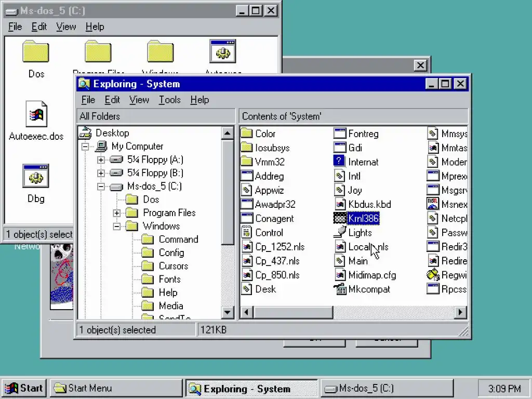Select the Iosubsys folder icon
Screen dimensions: 532x399
pos(247,148)
